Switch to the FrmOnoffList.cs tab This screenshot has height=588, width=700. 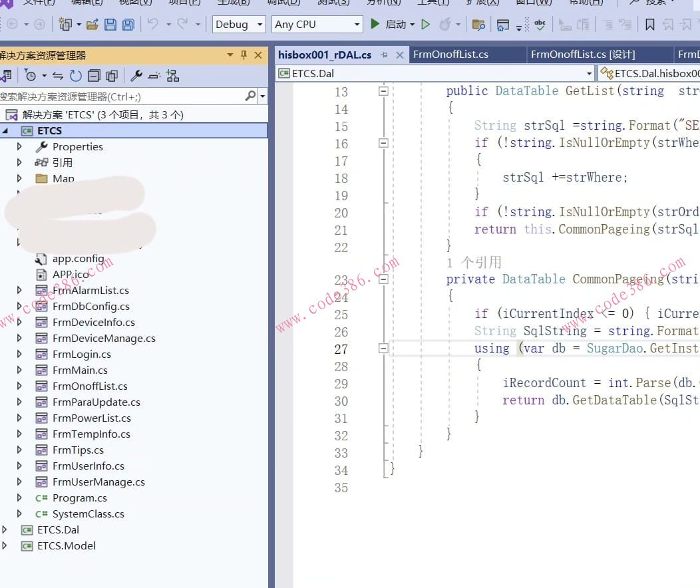(x=450, y=55)
